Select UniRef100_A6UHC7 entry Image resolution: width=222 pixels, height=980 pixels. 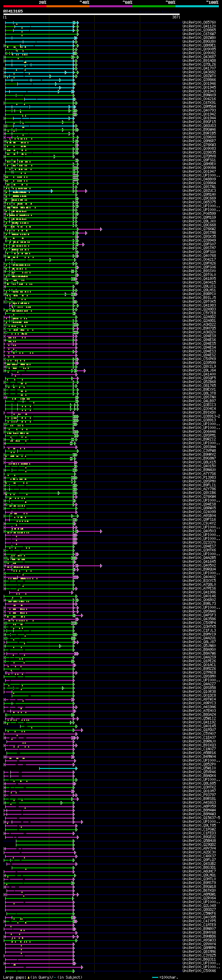(199, 872)
